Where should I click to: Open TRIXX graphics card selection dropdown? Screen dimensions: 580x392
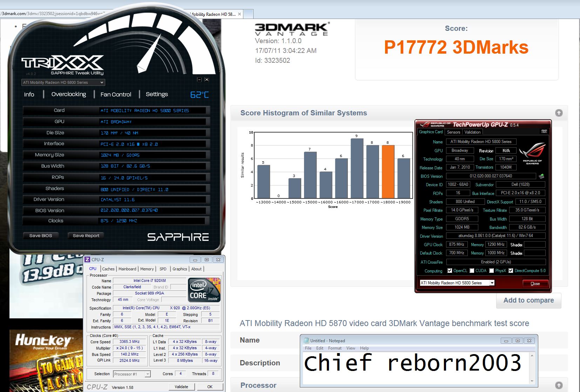pos(63,82)
